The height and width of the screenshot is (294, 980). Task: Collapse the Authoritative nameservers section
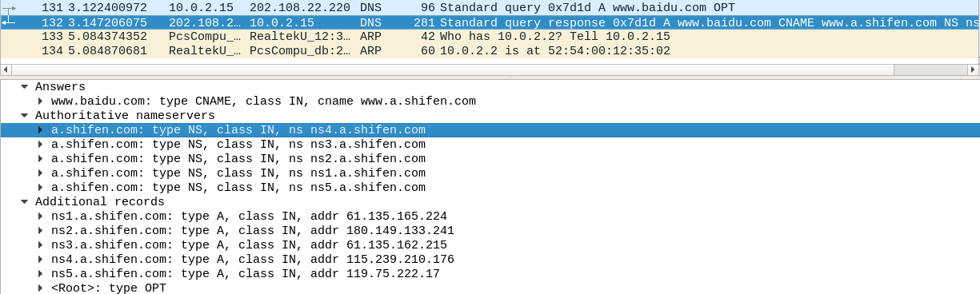pos(25,115)
